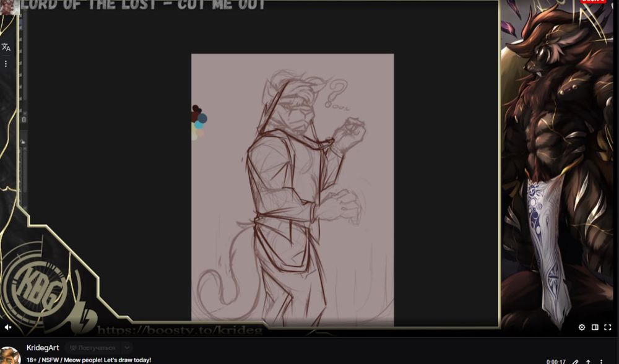Open the KridegArt channel name link

point(43,348)
